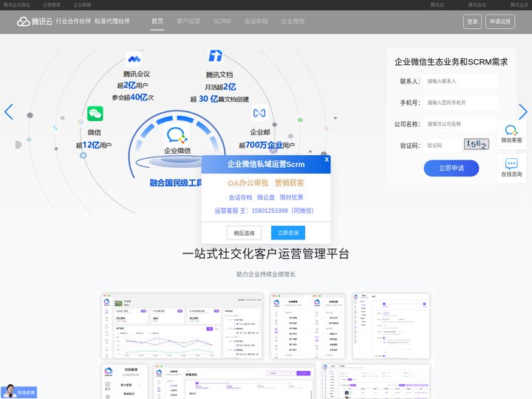The width and height of the screenshot is (532, 399).
Task: Click the bottom-left 在线咨询 agent widget
Action: [19, 392]
